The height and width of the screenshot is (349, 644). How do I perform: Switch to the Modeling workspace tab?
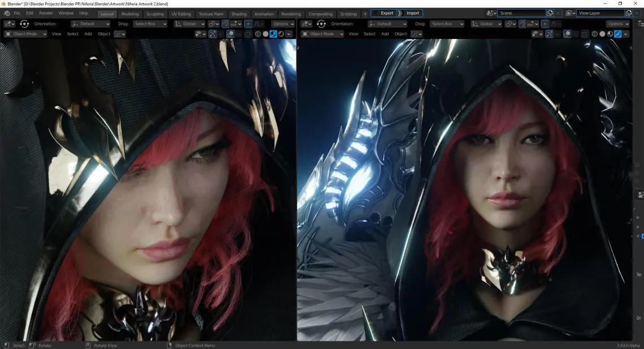130,14
